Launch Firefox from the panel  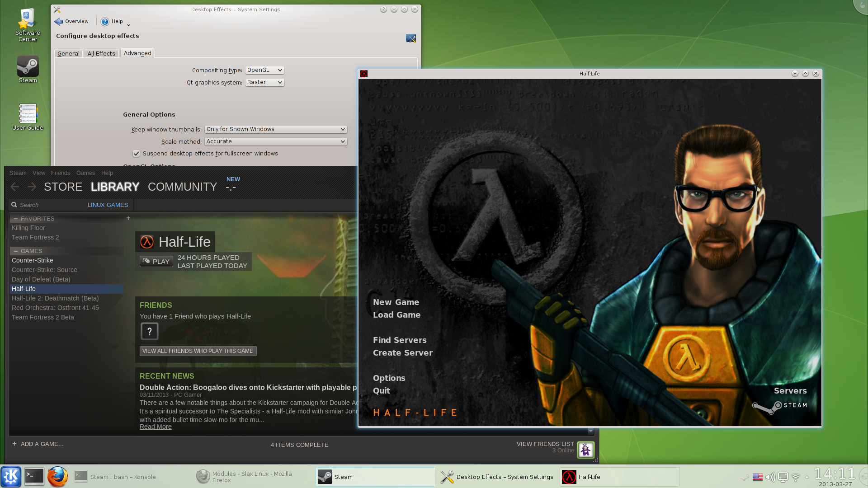[58, 476]
